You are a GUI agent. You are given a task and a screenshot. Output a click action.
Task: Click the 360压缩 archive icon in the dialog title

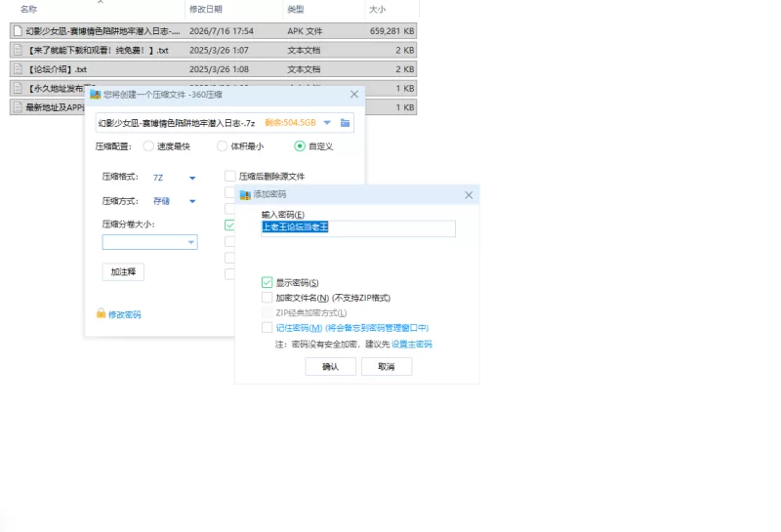click(x=95, y=94)
